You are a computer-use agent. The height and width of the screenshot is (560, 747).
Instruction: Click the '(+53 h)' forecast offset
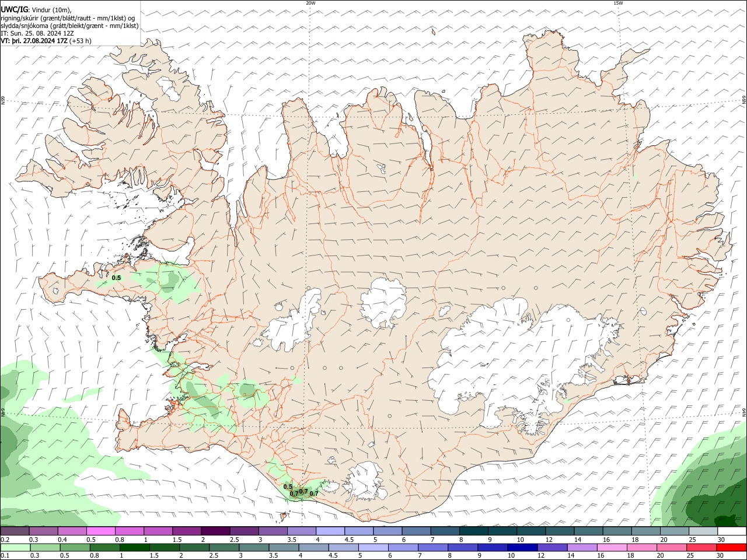[81, 41]
